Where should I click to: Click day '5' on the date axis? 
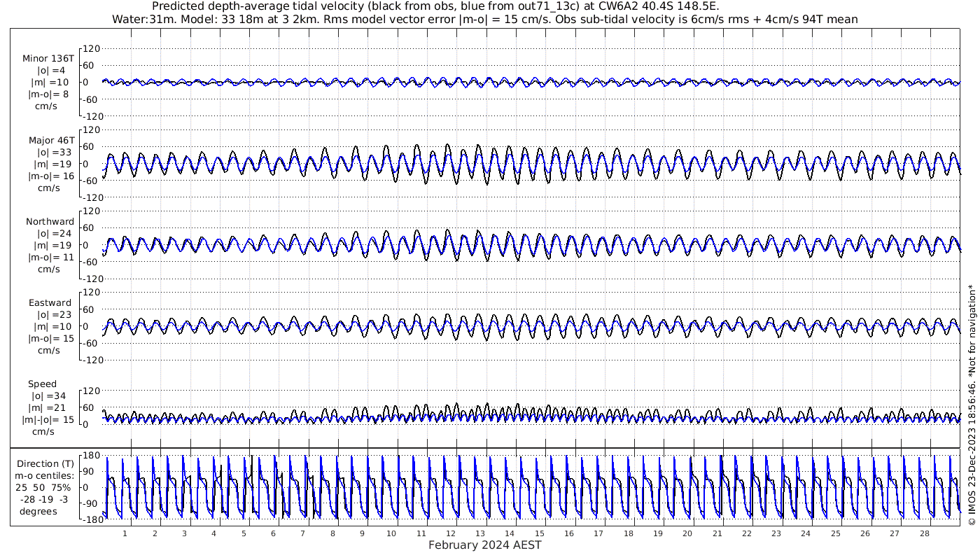click(244, 533)
